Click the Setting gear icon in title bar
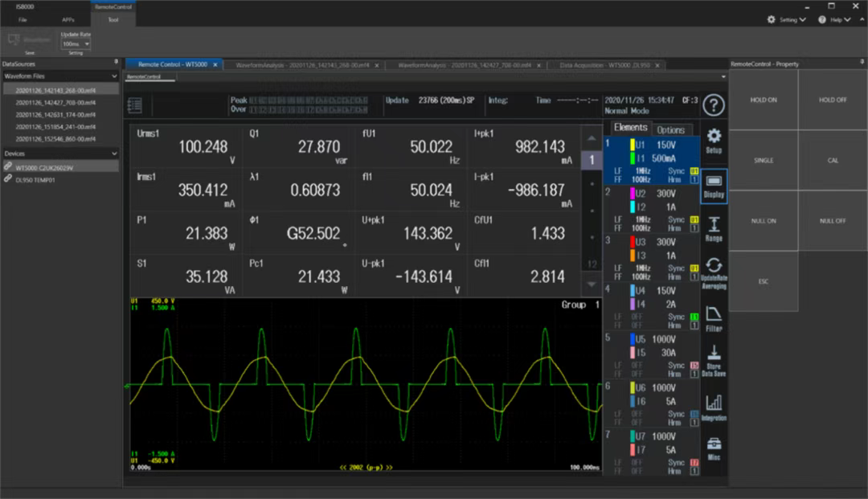The height and width of the screenshot is (499, 868). point(771,19)
